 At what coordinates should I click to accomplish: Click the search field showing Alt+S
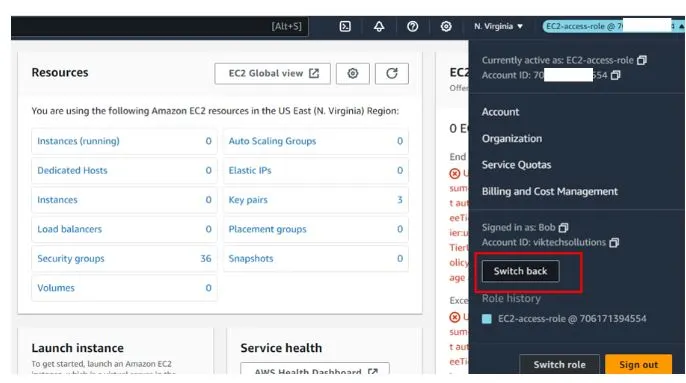pos(160,27)
